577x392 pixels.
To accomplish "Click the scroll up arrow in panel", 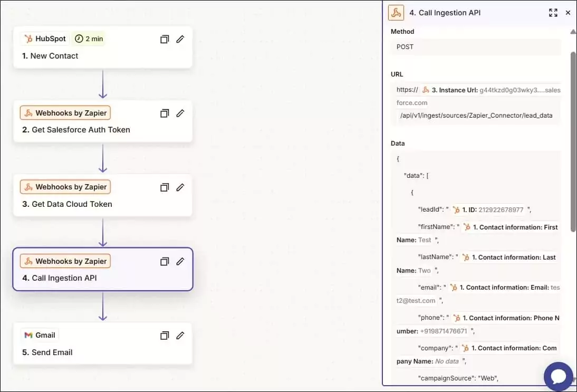I will coord(573,32).
